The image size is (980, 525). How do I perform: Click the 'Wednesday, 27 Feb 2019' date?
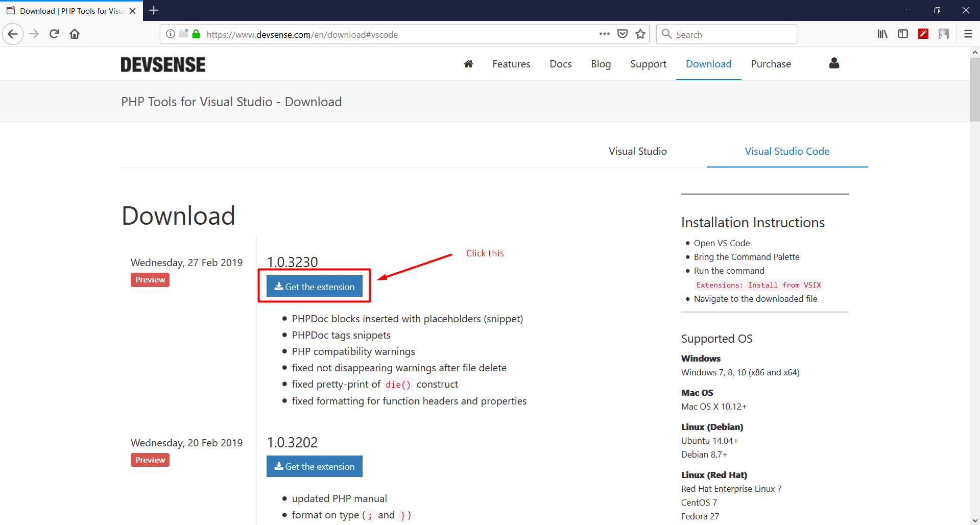coord(186,262)
